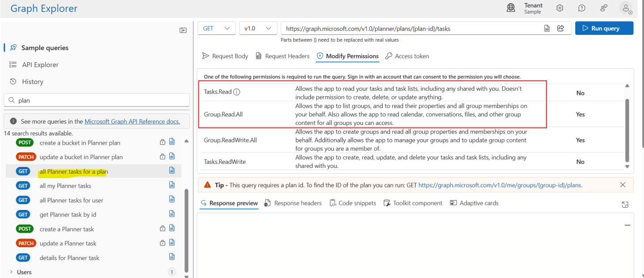Collapse the response preview with the minus icon
Screen dimensions: 644x278
(627, 226)
